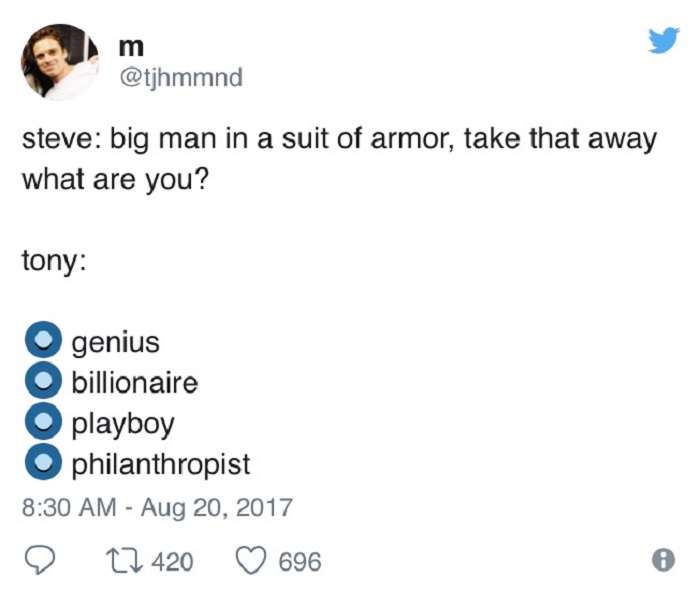This screenshot has height=592, width=700.
Task: Click the "playboy" option label
Action: (x=122, y=424)
